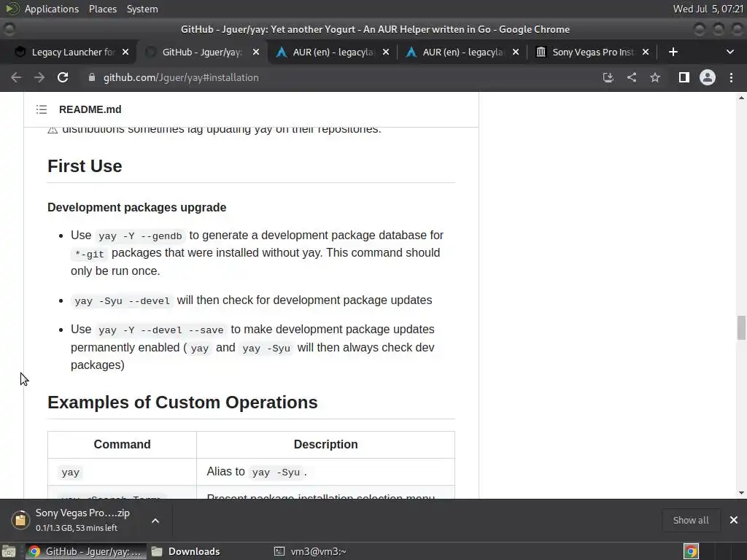
Task: Click show desktop icon in taskbar
Action: [9, 551]
